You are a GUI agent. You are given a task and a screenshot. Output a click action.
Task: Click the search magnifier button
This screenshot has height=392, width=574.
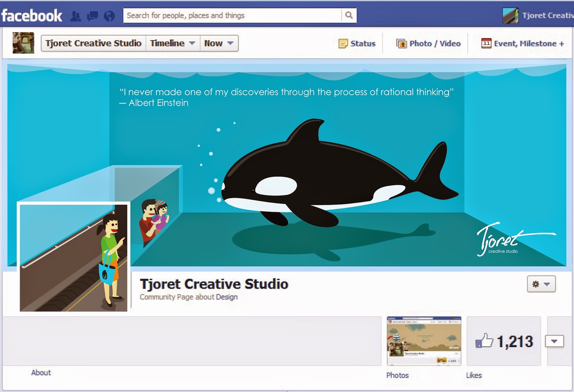pyautogui.click(x=349, y=15)
